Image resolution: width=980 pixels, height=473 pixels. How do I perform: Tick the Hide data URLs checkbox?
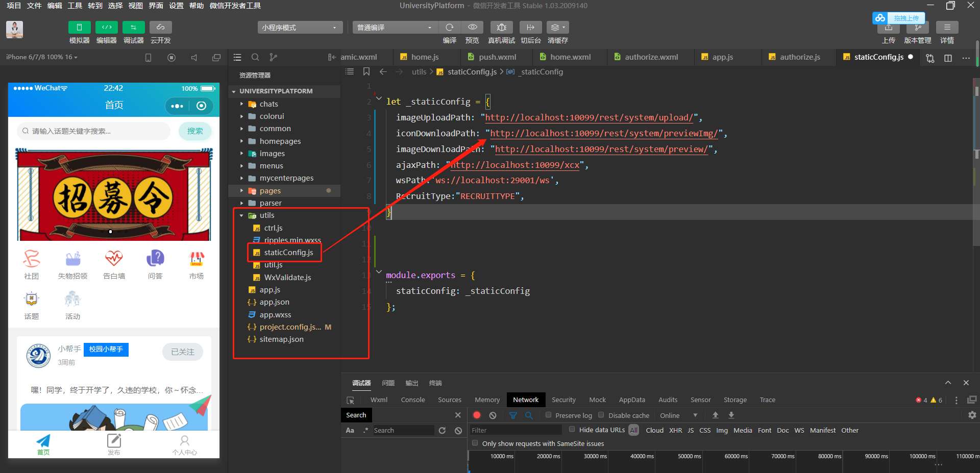pyautogui.click(x=572, y=430)
